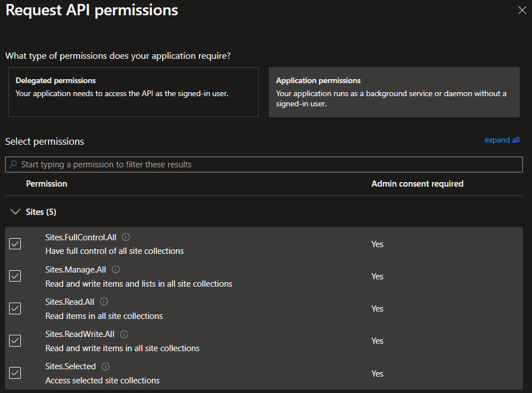The height and width of the screenshot is (393, 532).
Task: Click the expand all link
Action: point(502,140)
